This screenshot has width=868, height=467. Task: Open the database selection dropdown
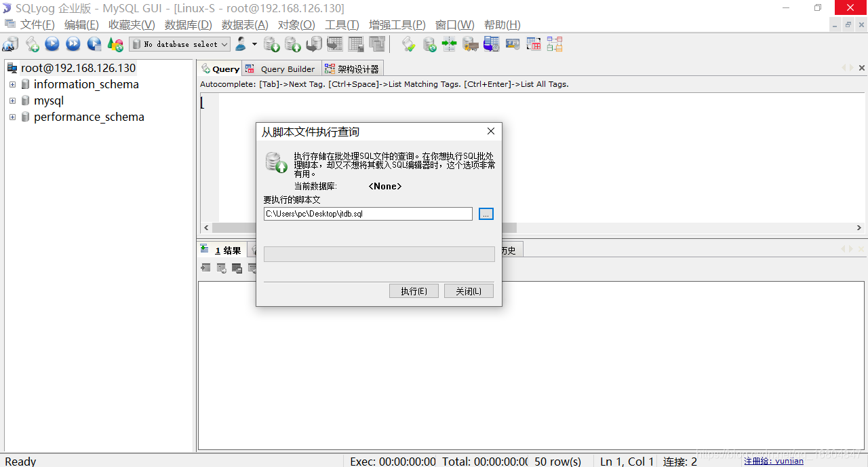[x=180, y=44]
